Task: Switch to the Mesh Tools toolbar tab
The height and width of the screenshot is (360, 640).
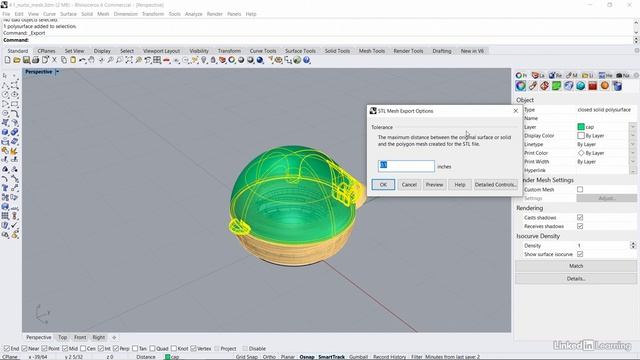Action: click(x=372, y=51)
